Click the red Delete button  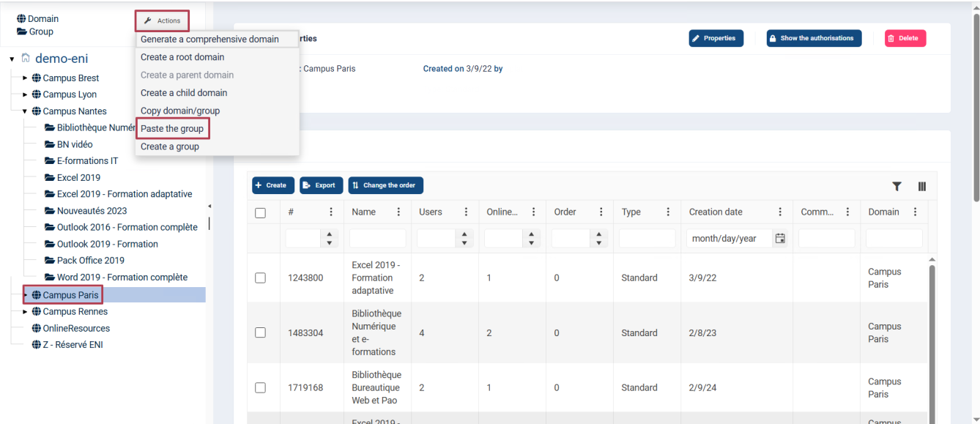(x=905, y=38)
